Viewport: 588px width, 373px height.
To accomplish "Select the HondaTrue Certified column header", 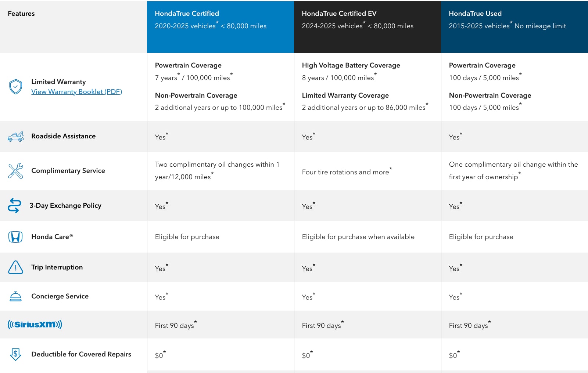I will (220, 27).
